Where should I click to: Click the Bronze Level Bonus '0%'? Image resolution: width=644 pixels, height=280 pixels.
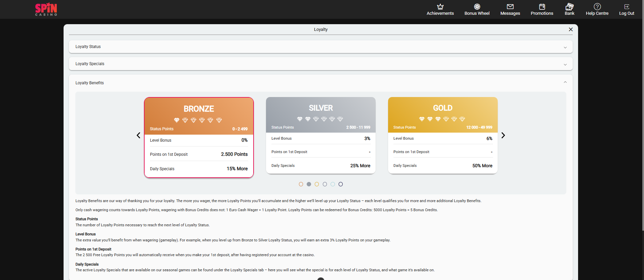pos(244,140)
